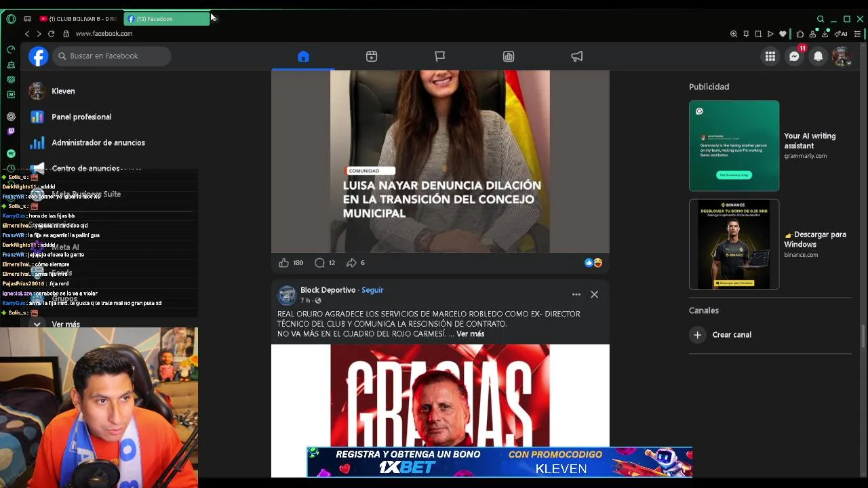Search tabs with top-right magnifier
Viewport: 868px width, 488px height.
(x=821, y=19)
